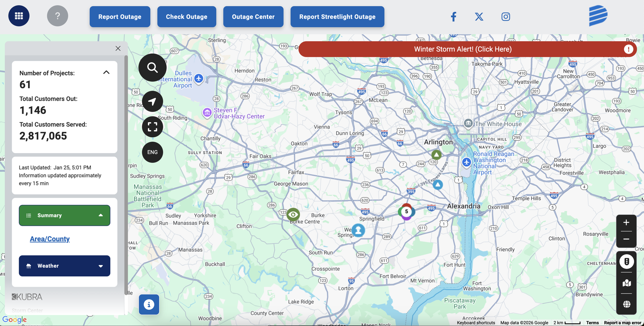
Task: Open the Outage Center tab
Action: point(253,17)
